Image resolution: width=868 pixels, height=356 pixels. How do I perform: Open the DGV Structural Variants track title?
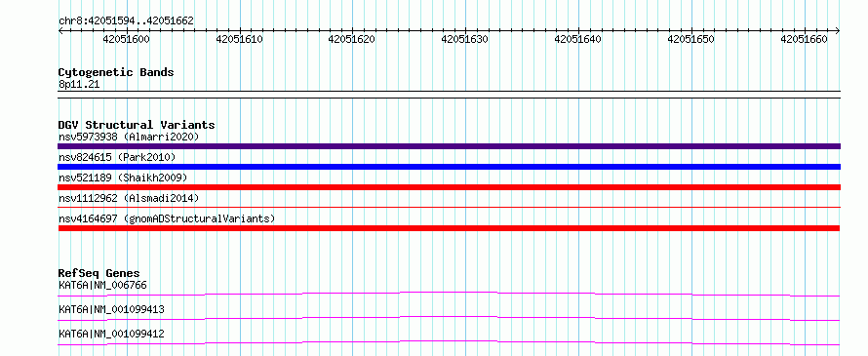pos(137,125)
